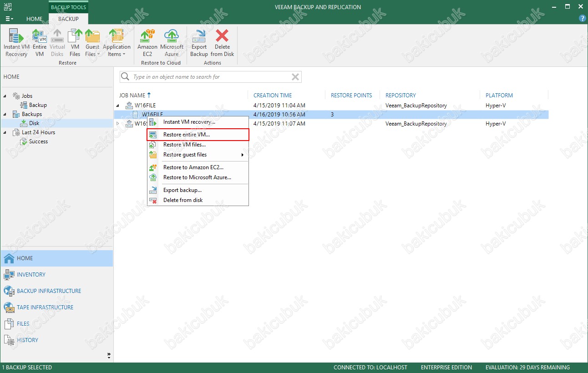The image size is (588, 373).
Task: Click the Virtual Disks ribbon icon
Action: tap(57, 43)
